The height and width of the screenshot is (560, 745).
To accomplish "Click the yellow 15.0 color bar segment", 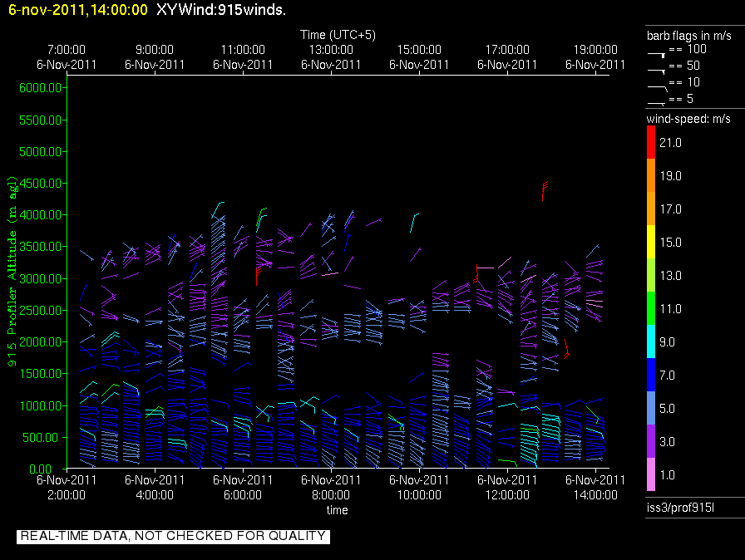I will point(651,242).
